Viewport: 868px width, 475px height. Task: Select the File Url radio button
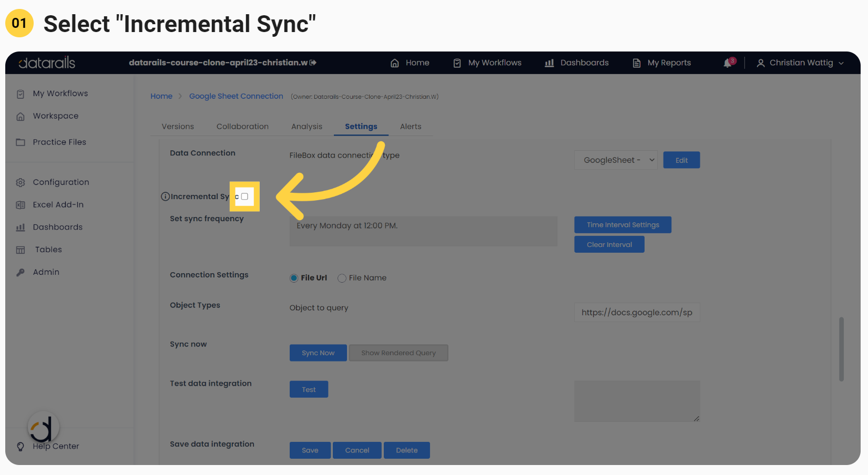click(x=294, y=278)
